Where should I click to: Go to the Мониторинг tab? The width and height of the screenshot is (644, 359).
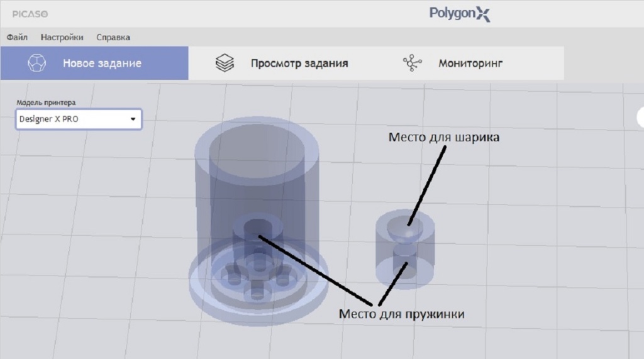(470, 63)
